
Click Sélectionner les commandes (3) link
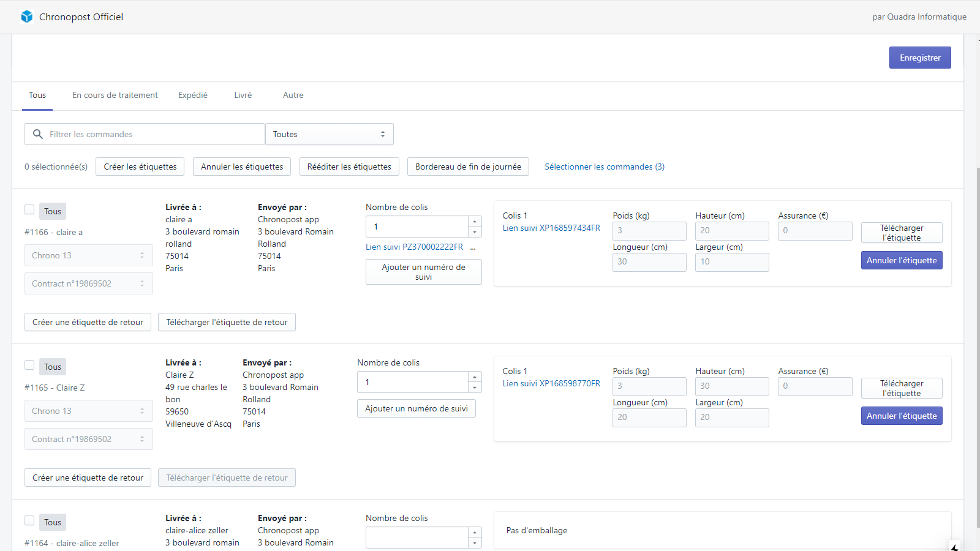pos(605,167)
